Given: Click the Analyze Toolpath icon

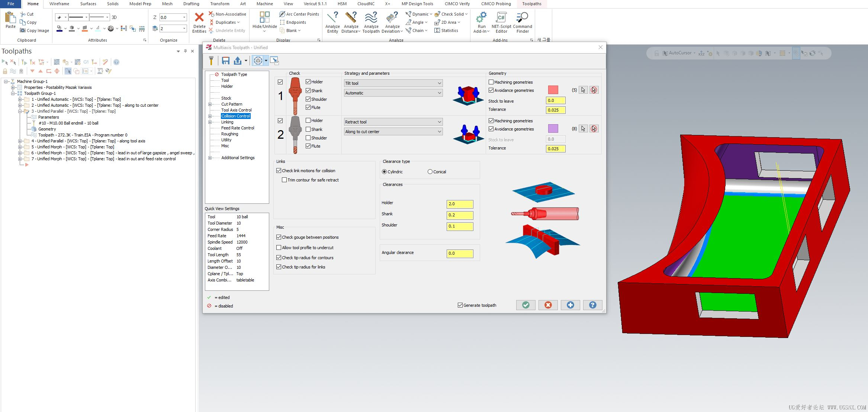Looking at the screenshot, I should [x=371, y=22].
